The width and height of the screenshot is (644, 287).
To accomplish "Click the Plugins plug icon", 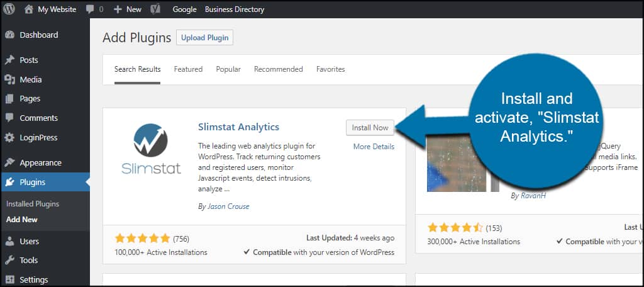I will (x=9, y=182).
